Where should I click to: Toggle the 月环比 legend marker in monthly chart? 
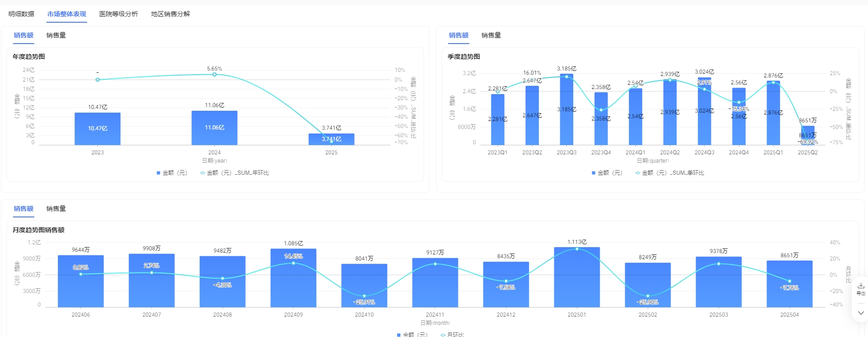(x=444, y=334)
